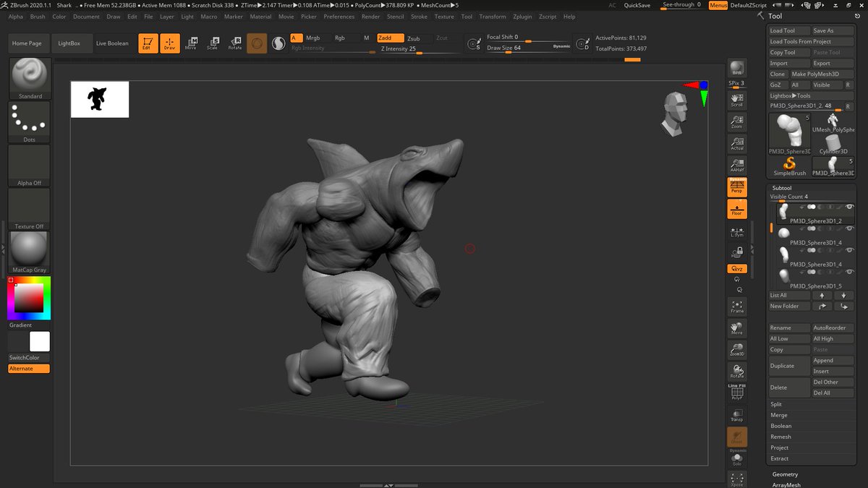Activate the Draw mode button

coord(169,43)
